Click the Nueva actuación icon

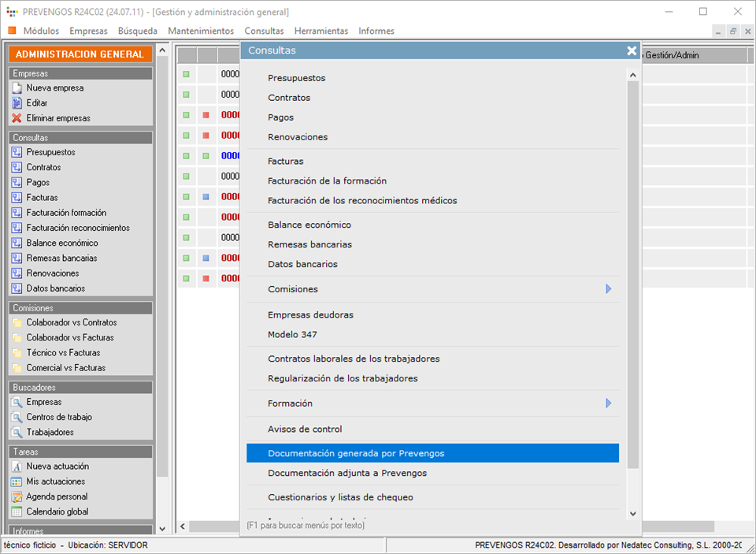click(17, 467)
